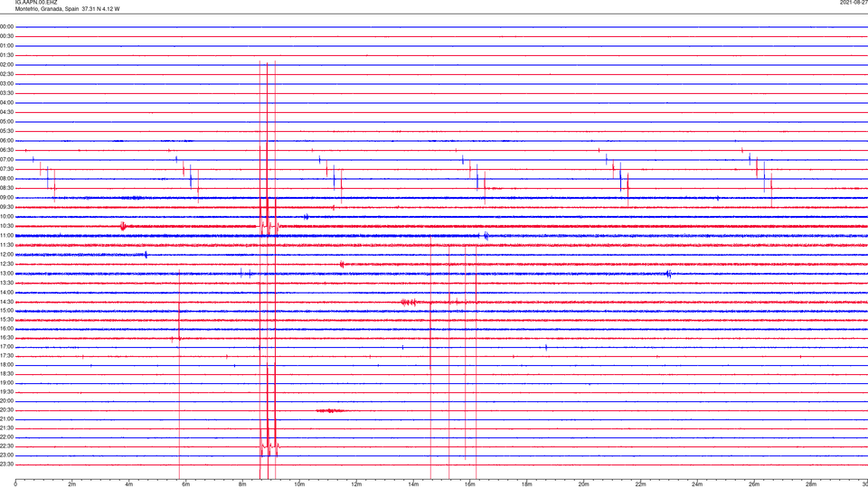Pick the 07:30 row label

click(x=7, y=169)
